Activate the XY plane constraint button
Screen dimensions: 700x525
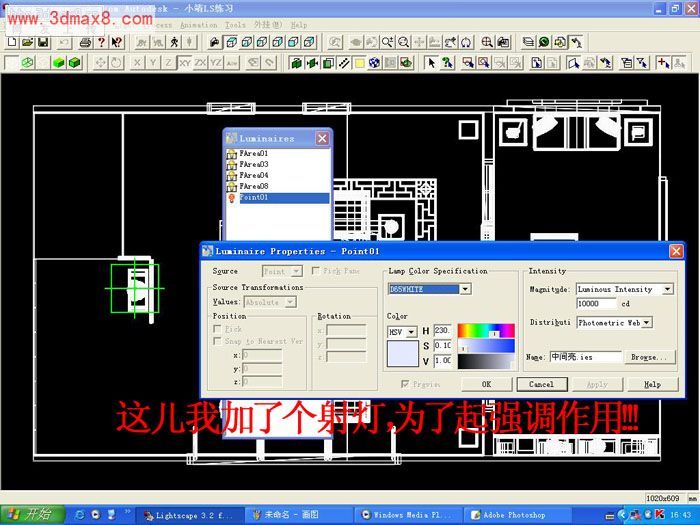[184, 63]
